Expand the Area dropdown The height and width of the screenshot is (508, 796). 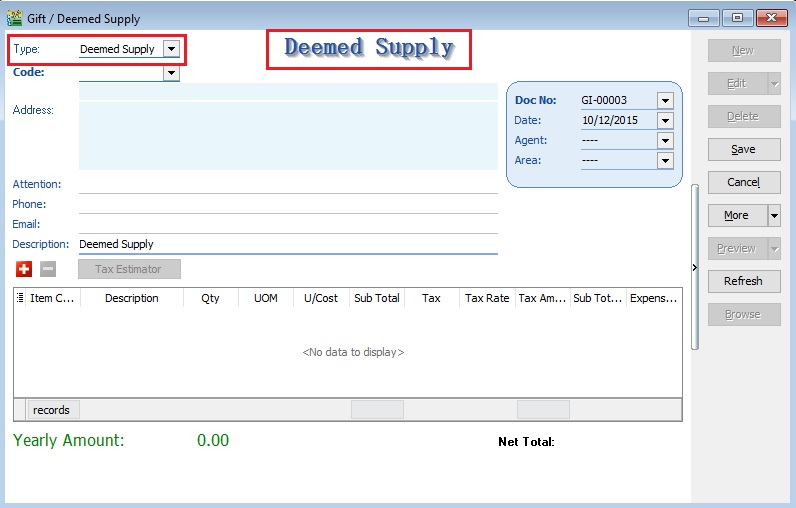(665, 161)
